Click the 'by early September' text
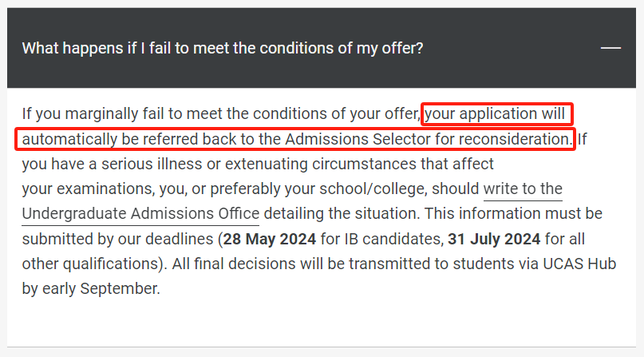 91,289
